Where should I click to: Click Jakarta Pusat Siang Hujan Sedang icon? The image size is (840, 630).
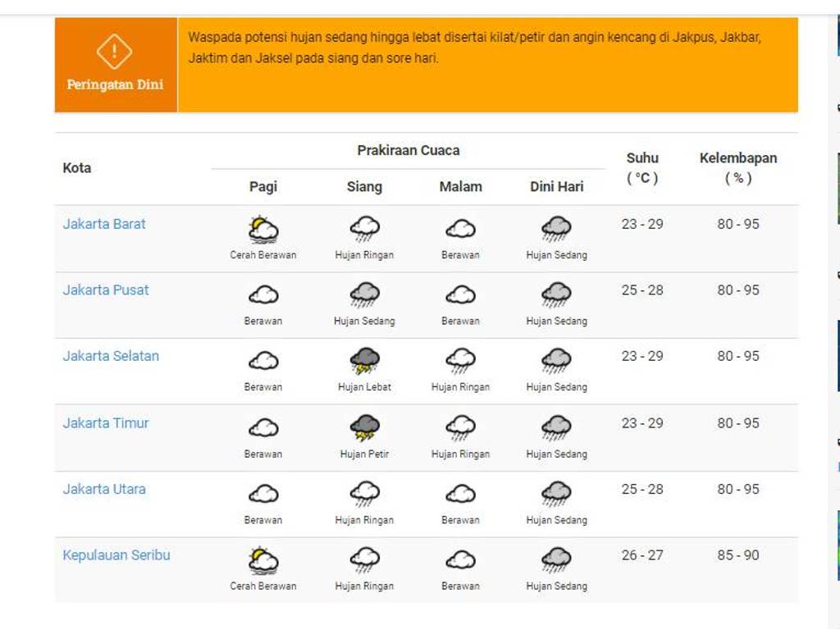click(x=364, y=294)
